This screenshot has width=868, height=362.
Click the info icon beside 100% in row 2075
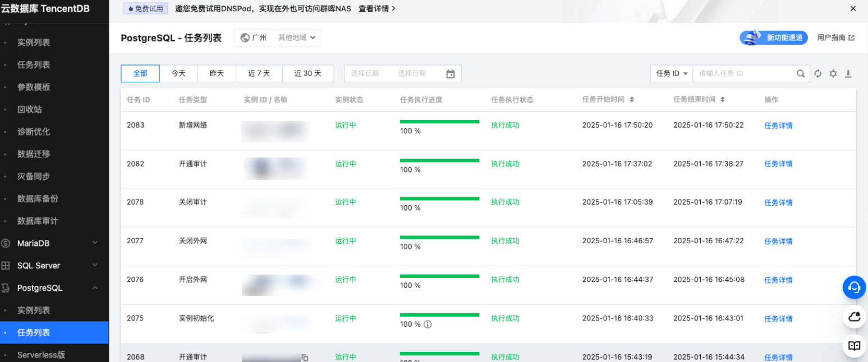point(428,324)
